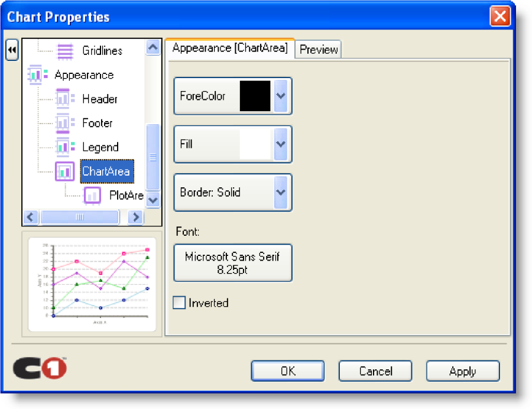This screenshot has width=532, height=409.
Task: Click the line chart preview thumbnail
Action: 92,284
